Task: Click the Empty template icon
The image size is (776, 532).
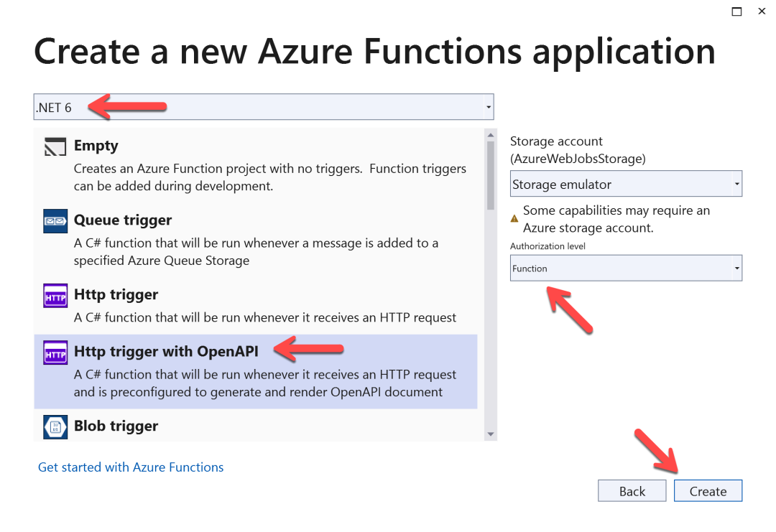Action: 55,146
